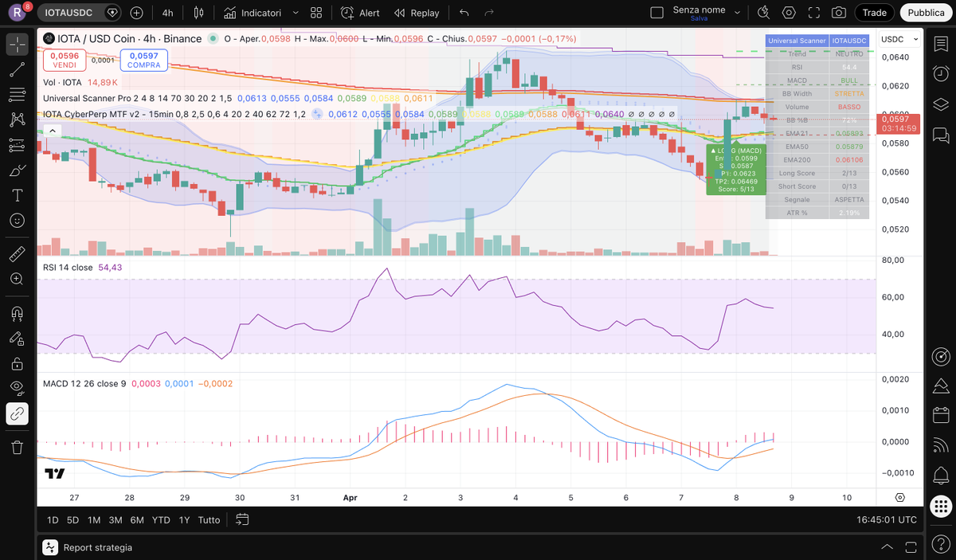Open the screeners radar icon
This screenshot has height=560, width=956.
click(x=941, y=355)
